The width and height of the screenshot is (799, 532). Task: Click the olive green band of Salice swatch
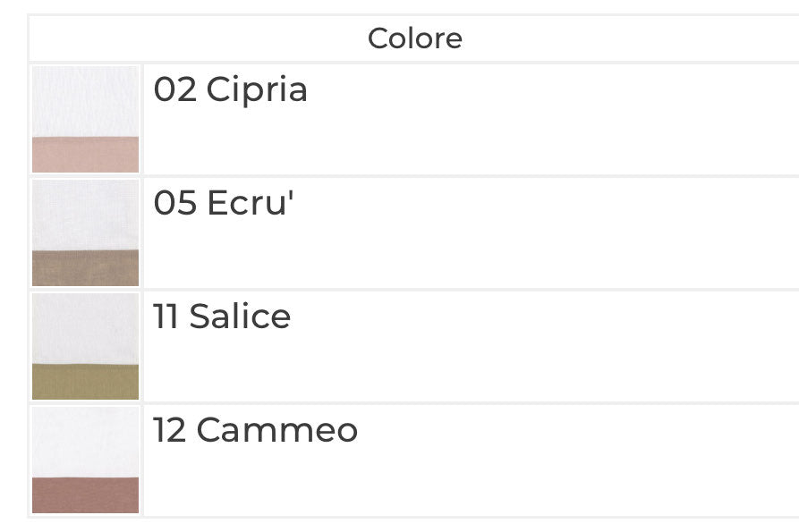click(x=85, y=382)
